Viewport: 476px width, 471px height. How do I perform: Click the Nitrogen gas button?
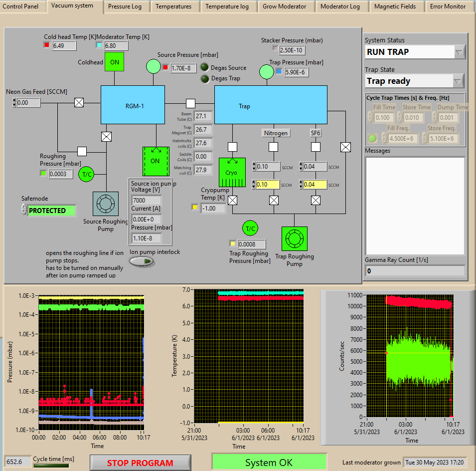click(x=276, y=133)
